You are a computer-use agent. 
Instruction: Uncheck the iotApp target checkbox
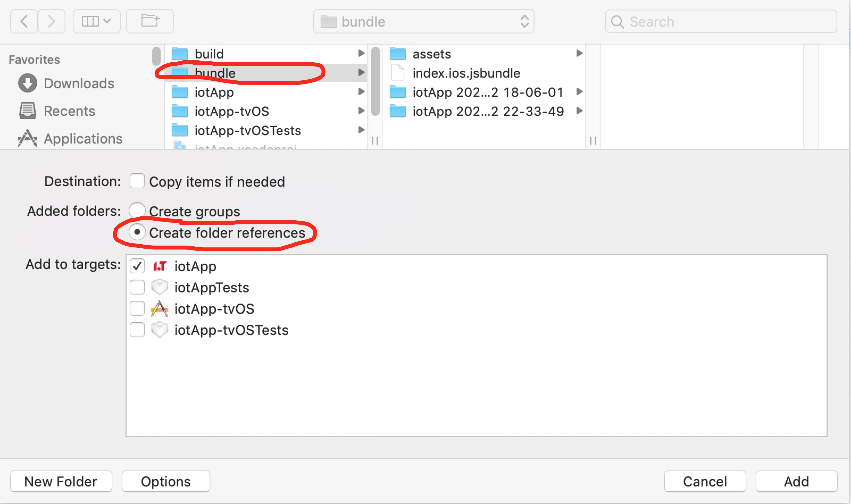[137, 266]
